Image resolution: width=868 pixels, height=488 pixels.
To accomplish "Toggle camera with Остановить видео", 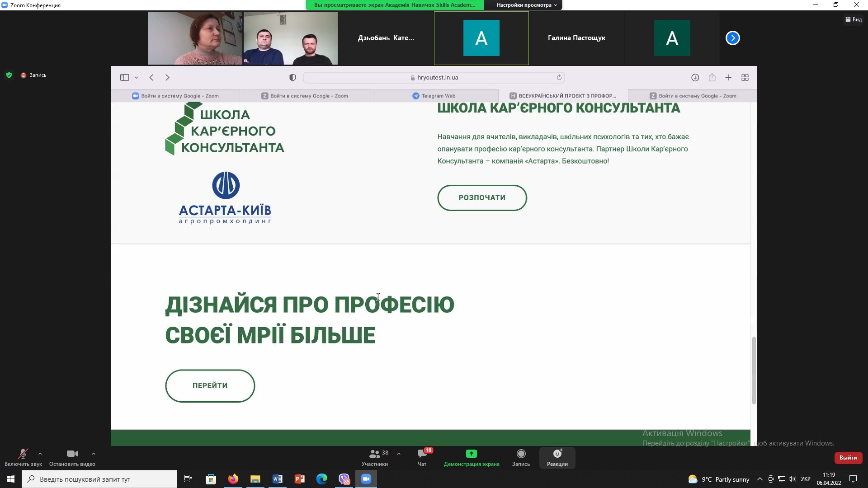I will point(72,454).
